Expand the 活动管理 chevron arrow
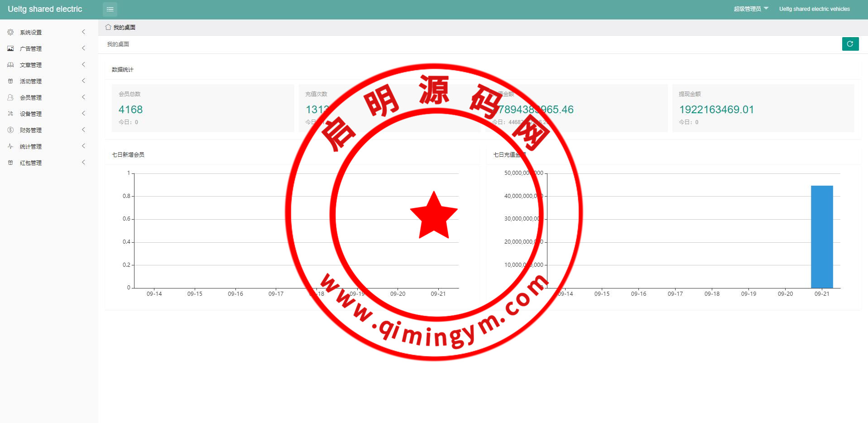The width and height of the screenshot is (868, 423). [x=83, y=81]
